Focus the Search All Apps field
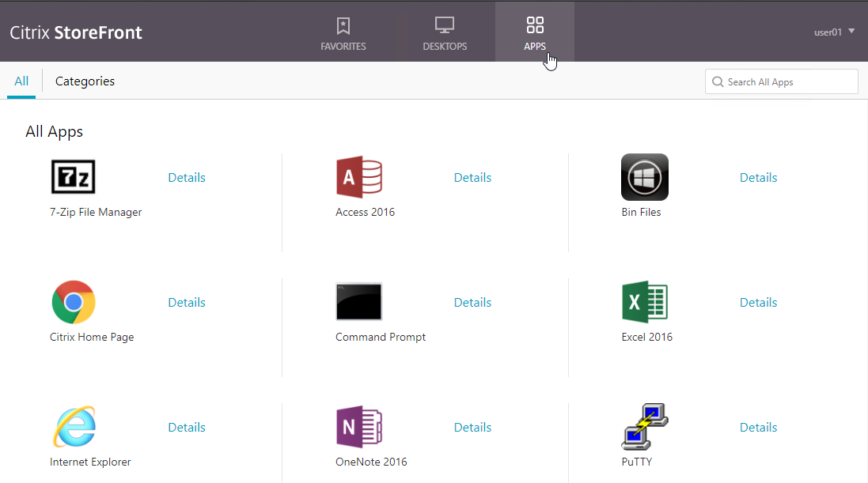The height and width of the screenshot is (483, 868). pyautogui.click(x=781, y=82)
